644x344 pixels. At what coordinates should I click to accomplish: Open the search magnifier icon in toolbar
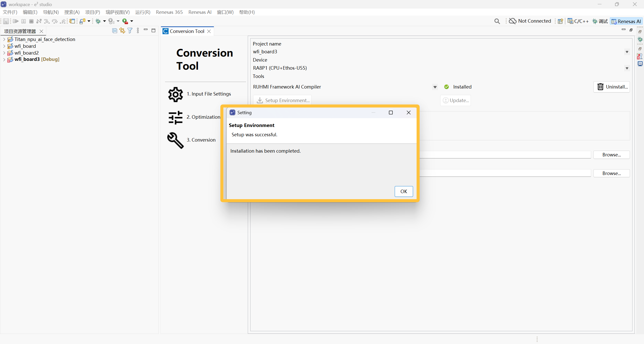pos(497,21)
